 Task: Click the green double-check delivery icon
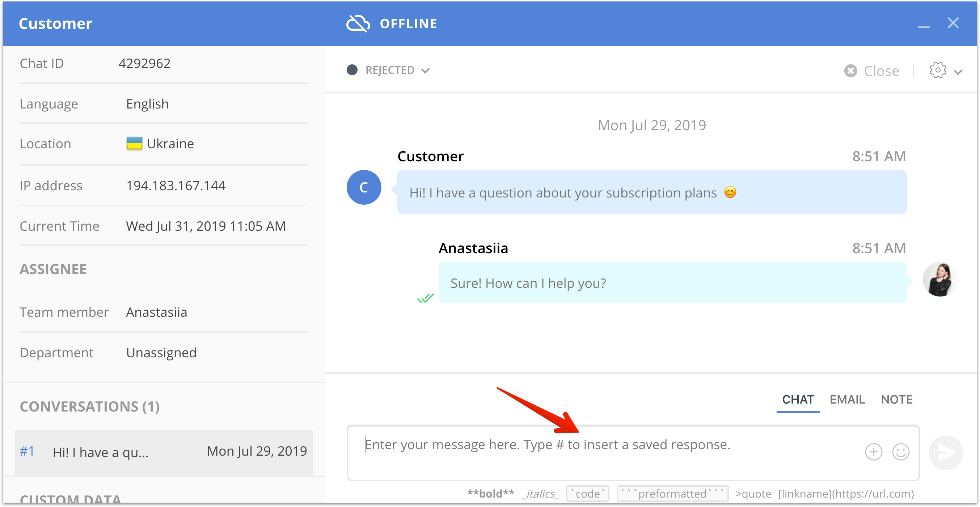(425, 298)
